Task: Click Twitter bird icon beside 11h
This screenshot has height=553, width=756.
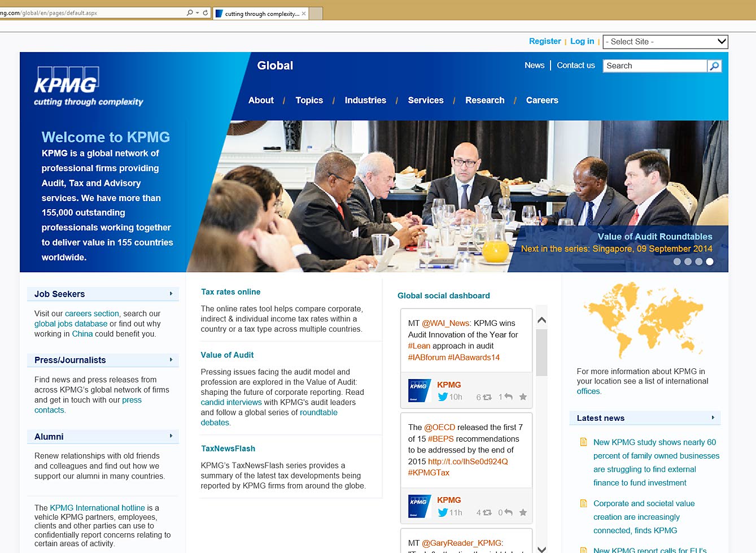Action: coord(443,512)
